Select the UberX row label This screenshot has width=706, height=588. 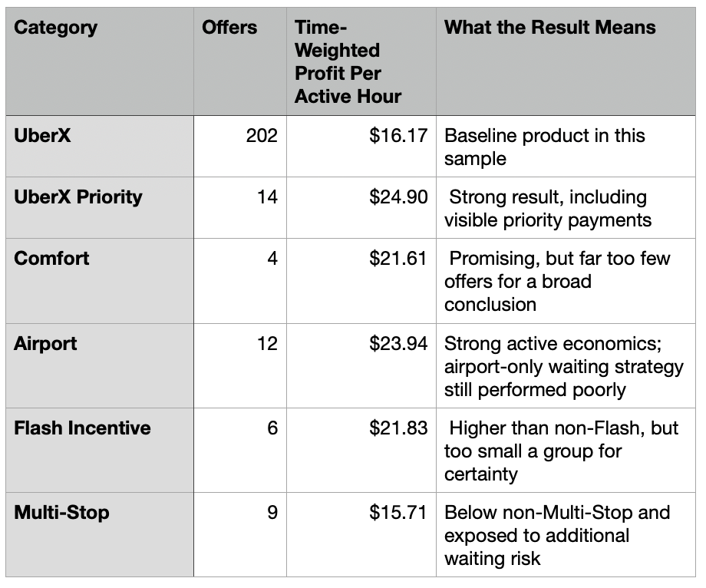(100, 147)
